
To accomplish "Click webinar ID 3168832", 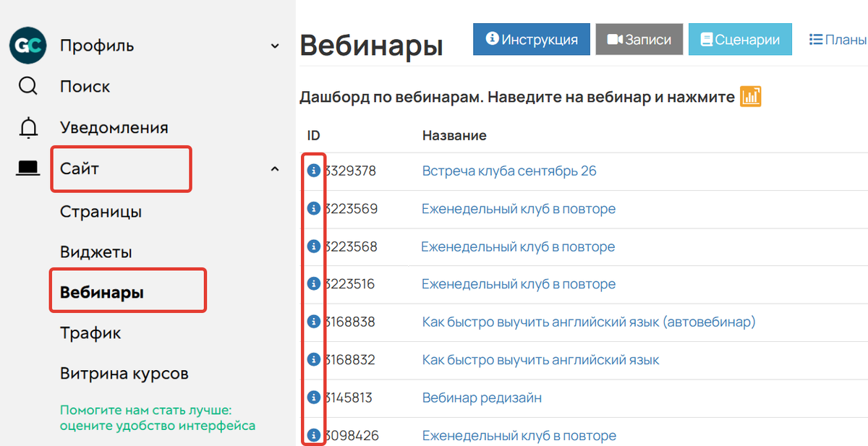I will coord(350,359).
